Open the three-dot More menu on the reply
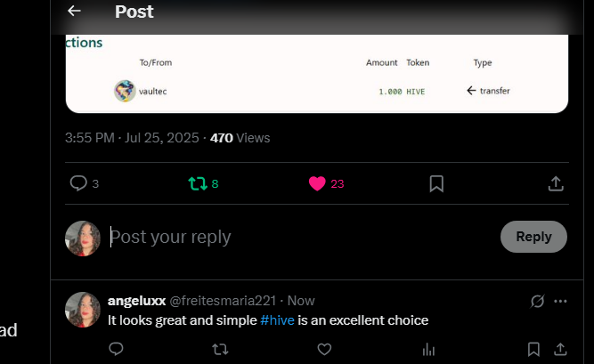This screenshot has height=364, width=594. (x=560, y=301)
